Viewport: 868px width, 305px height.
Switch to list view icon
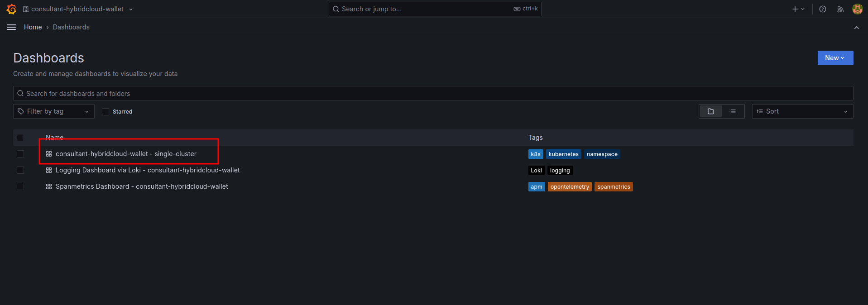(733, 111)
